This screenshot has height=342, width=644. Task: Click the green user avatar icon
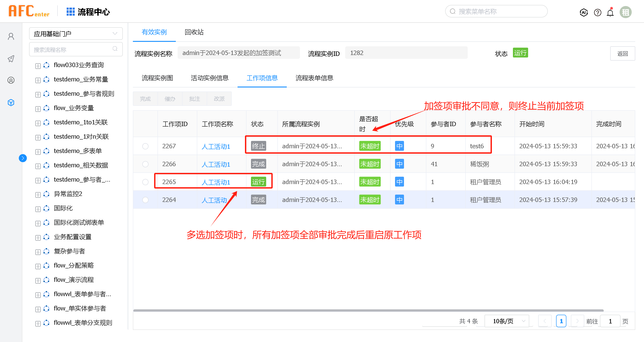[x=625, y=12]
